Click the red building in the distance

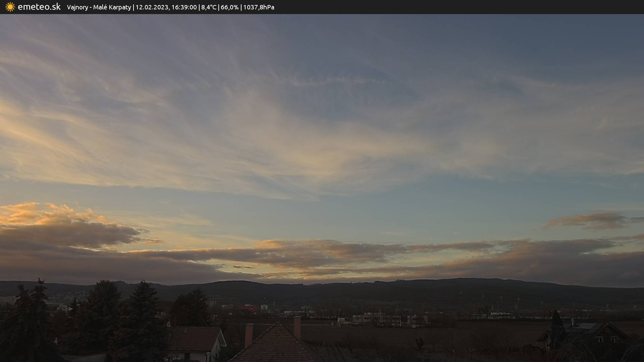(x=249, y=308)
